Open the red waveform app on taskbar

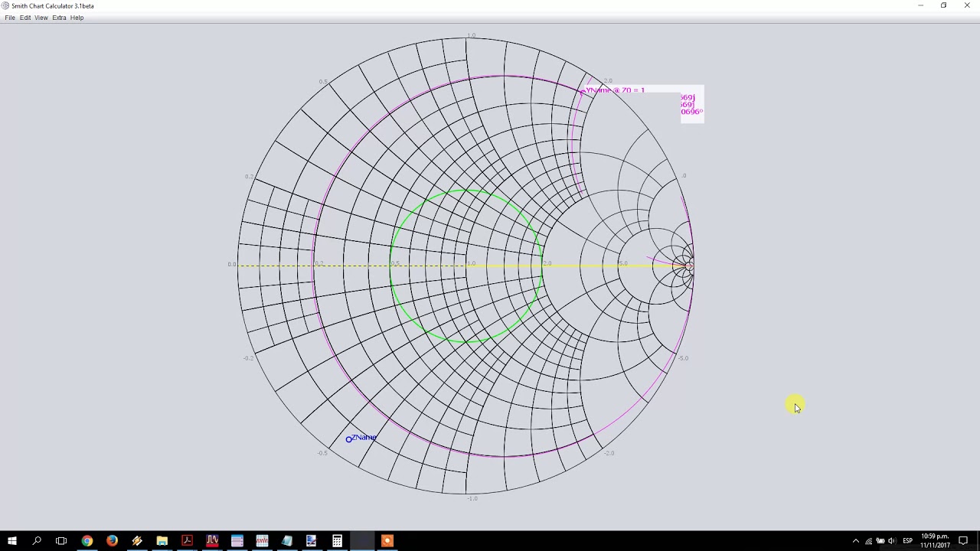[x=212, y=541]
